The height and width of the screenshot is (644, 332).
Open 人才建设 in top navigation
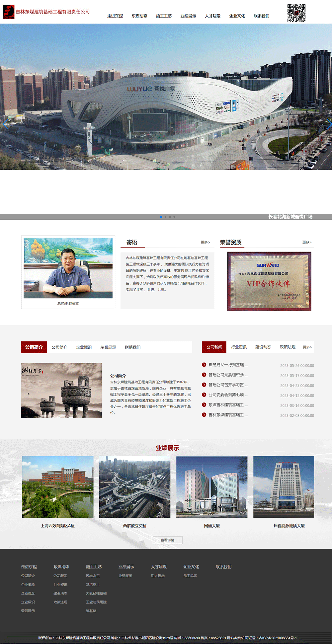click(213, 16)
